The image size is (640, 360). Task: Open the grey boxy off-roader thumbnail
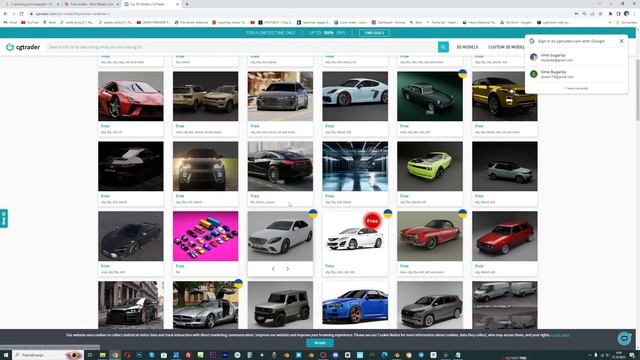coord(280,305)
